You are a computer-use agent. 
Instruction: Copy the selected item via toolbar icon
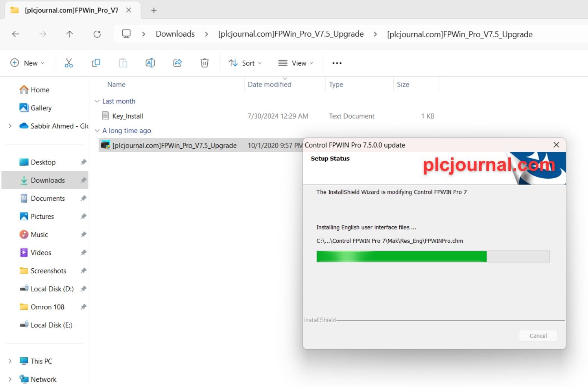(96, 63)
